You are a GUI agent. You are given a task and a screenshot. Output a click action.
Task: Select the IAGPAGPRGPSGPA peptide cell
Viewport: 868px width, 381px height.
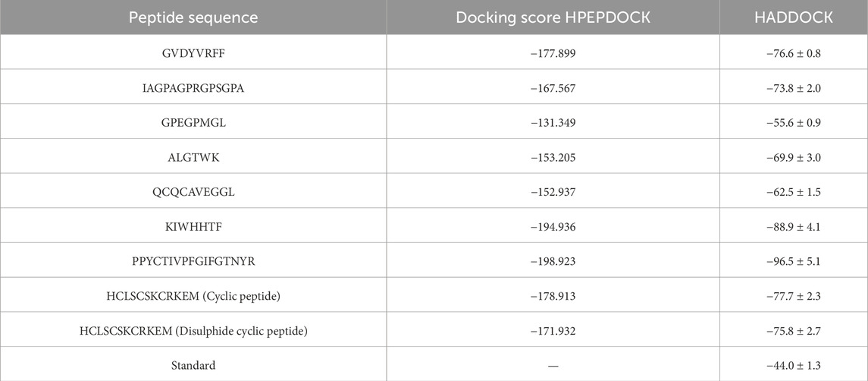[193, 87]
